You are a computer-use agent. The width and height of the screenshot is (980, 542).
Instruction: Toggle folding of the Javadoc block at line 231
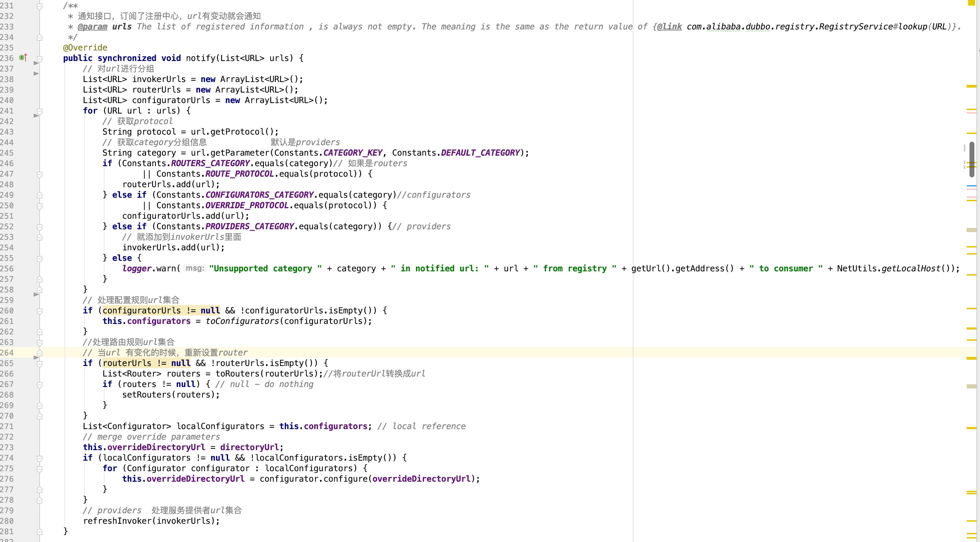click(40, 6)
